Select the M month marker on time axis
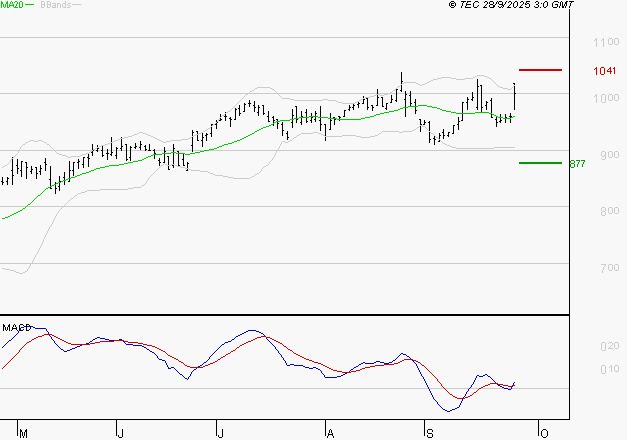Screen dimensions: 627x440 (24, 433)
